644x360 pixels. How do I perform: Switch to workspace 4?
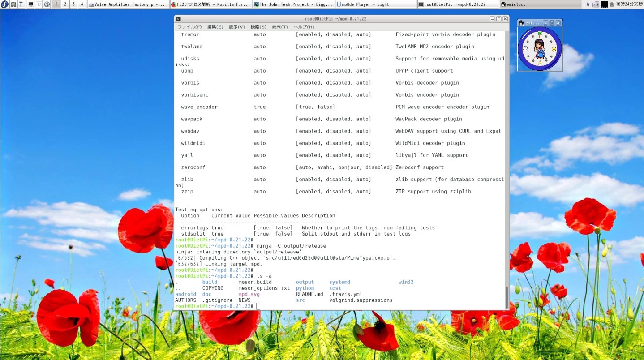point(82,4)
